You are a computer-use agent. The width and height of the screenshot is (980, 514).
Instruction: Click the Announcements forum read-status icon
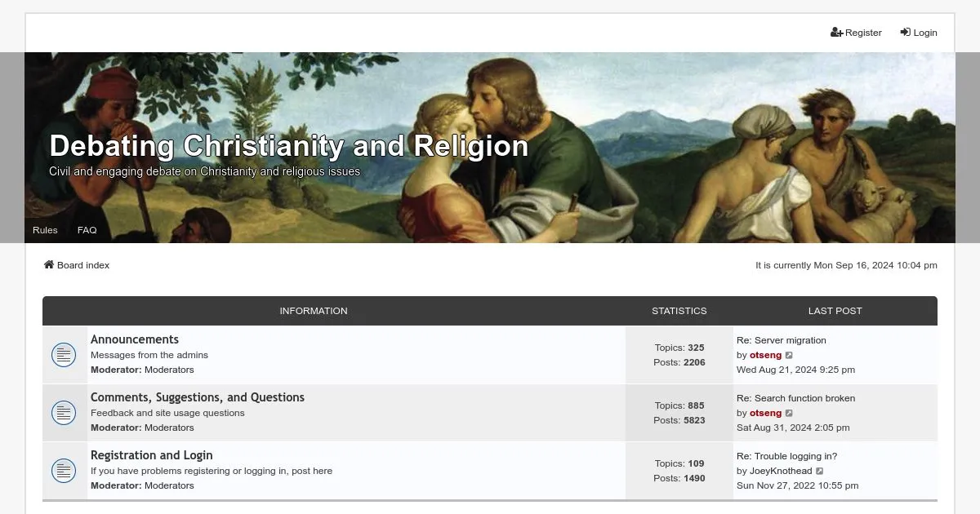pos(64,355)
